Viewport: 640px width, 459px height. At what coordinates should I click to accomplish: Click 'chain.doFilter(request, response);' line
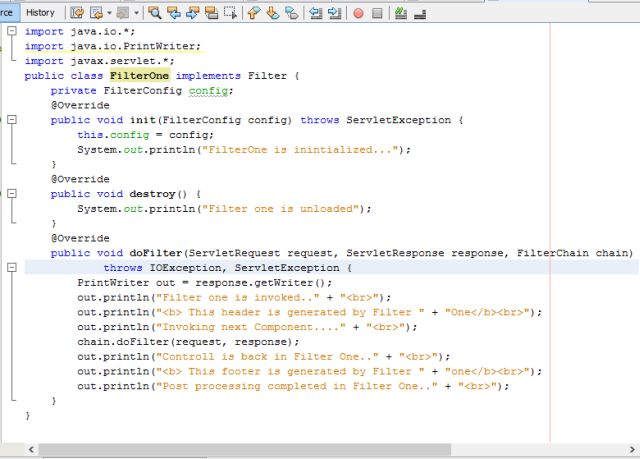coord(188,342)
